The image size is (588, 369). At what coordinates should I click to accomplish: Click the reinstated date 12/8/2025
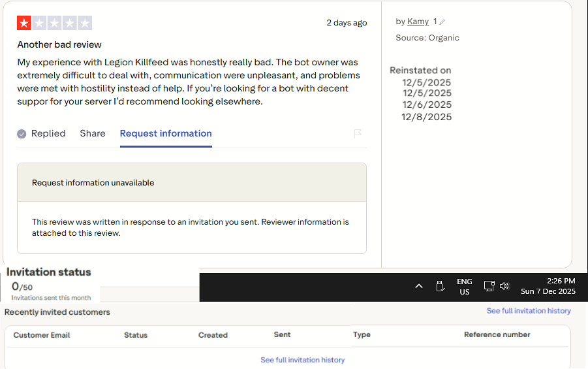[x=426, y=117]
